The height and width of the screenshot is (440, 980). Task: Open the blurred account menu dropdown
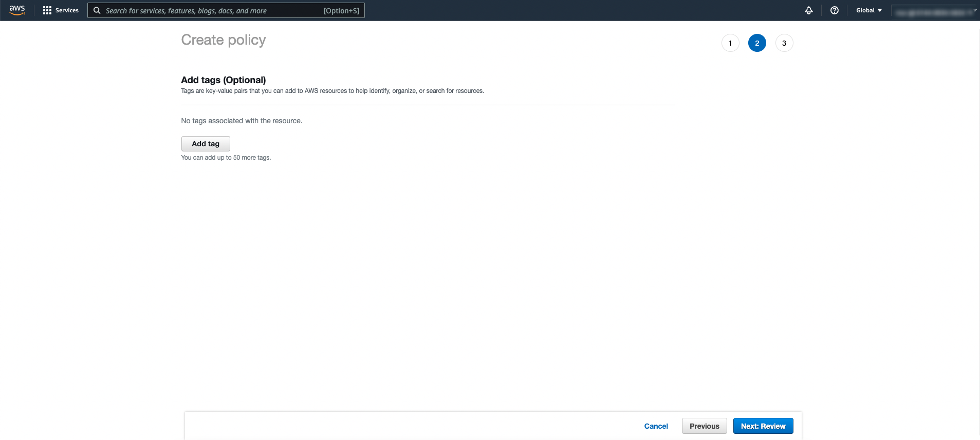point(935,12)
